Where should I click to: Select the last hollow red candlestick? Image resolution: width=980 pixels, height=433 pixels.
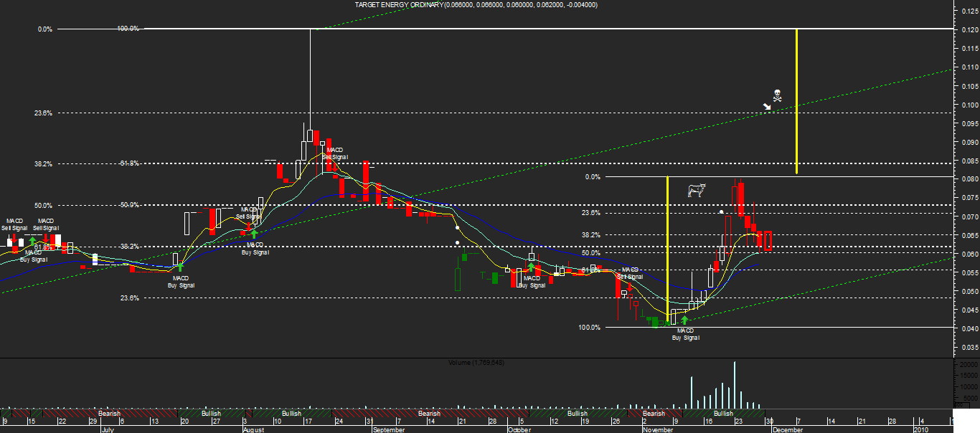click(768, 241)
